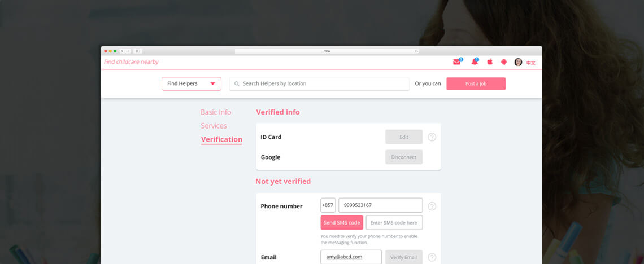Open the messages envelope icon

[457, 62]
